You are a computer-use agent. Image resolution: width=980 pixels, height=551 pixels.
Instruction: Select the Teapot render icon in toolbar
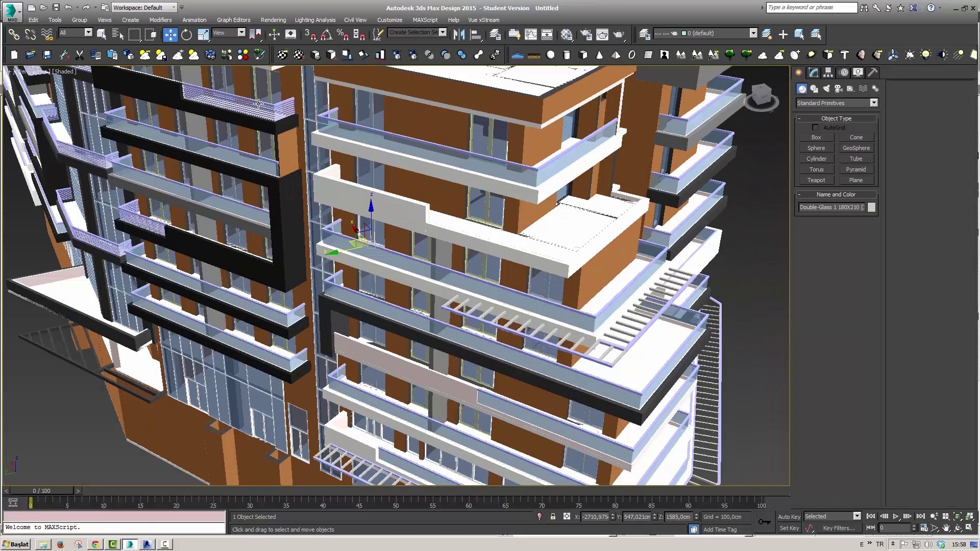point(619,34)
